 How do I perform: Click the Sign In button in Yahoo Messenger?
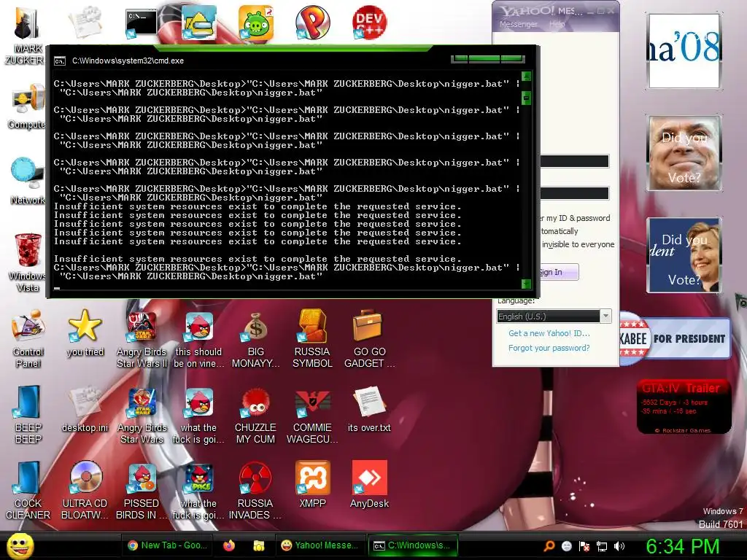pos(558,272)
